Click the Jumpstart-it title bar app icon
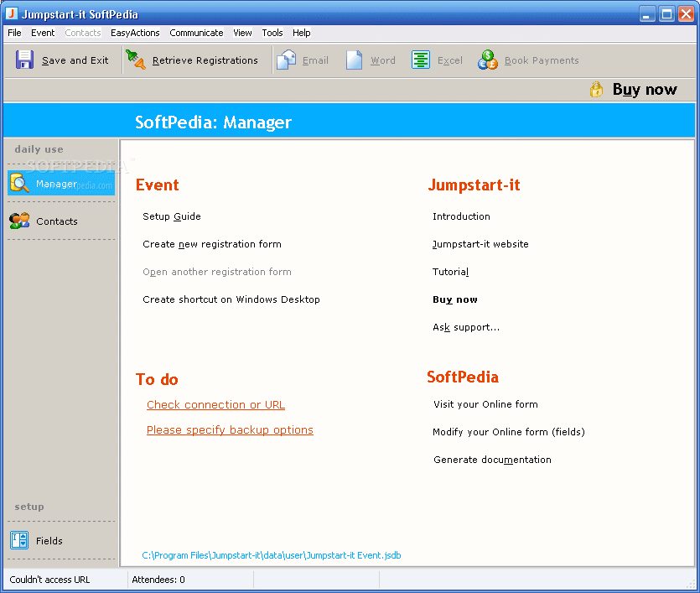This screenshot has height=593, width=700. [12, 13]
